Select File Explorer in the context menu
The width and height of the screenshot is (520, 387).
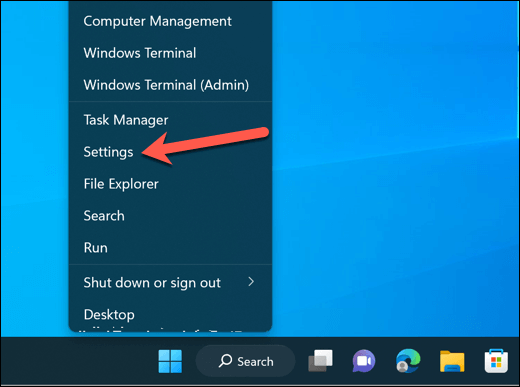click(170, 184)
